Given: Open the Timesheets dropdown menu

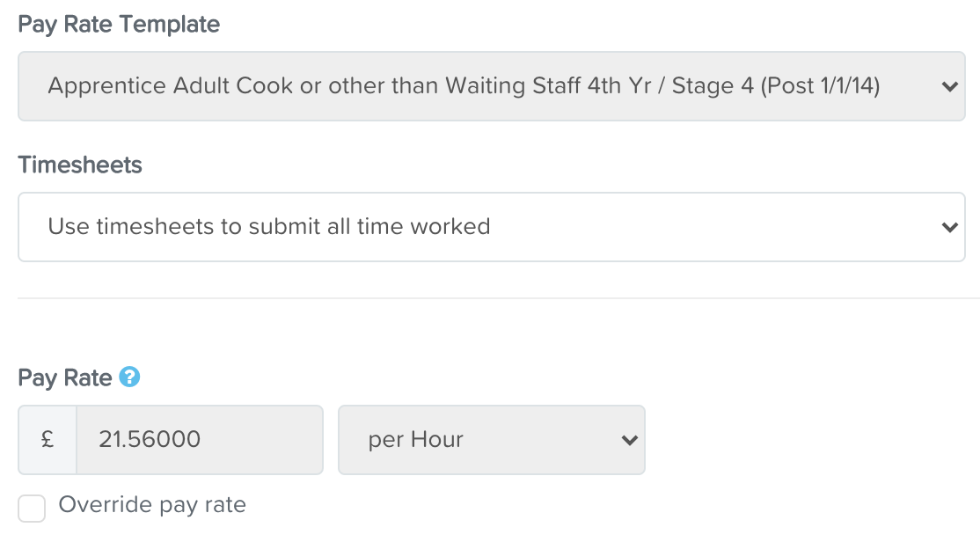Looking at the screenshot, I should click(x=491, y=227).
